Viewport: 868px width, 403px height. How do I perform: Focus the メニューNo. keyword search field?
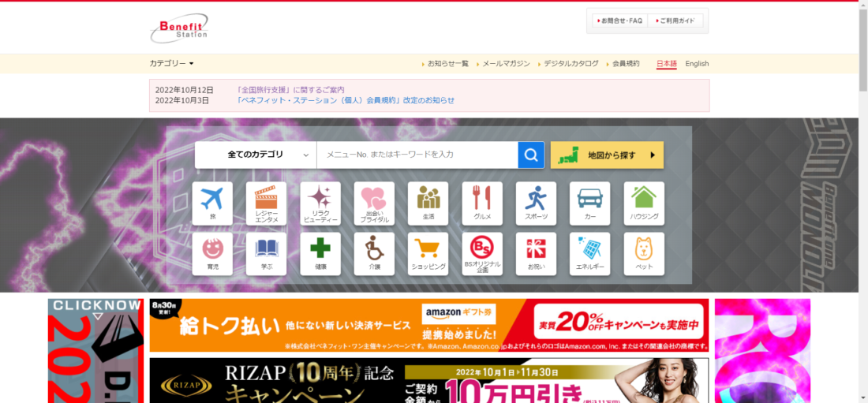click(417, 155)
